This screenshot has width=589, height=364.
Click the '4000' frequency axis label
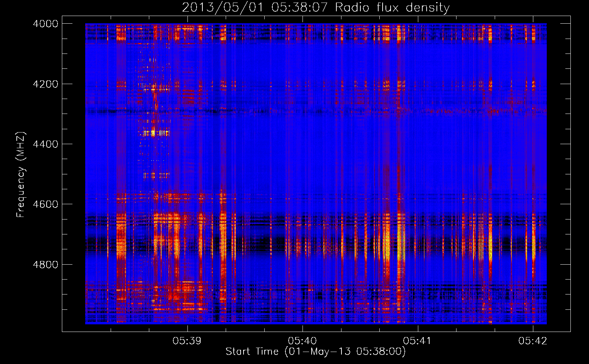46,24
